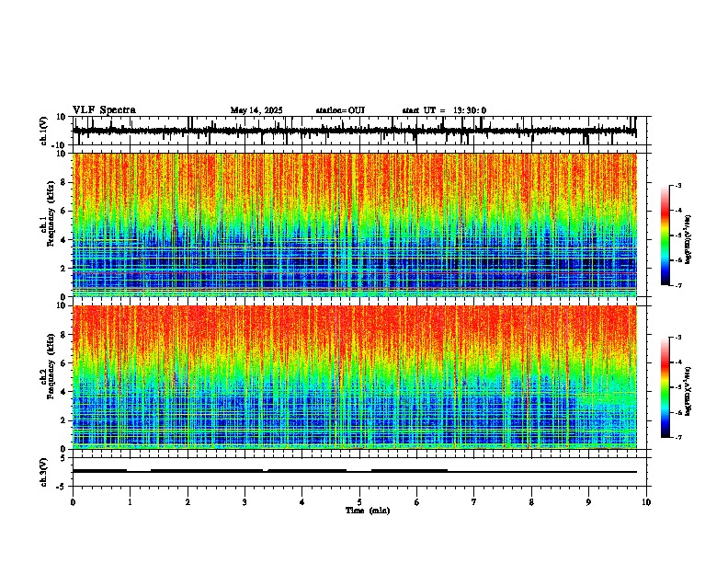
Task: Click tick label "1" on the Time axis
Action: (x=130, y=502)
